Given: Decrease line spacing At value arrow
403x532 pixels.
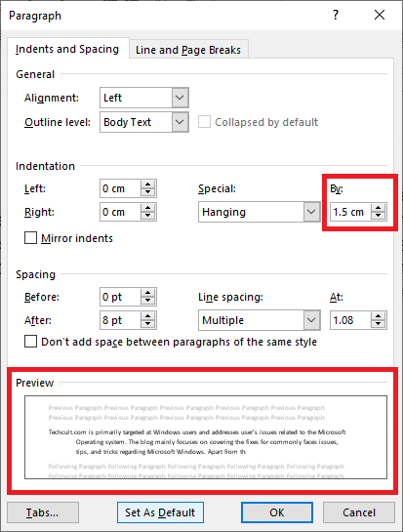Looking at the screenshot, I should point(379,324).
